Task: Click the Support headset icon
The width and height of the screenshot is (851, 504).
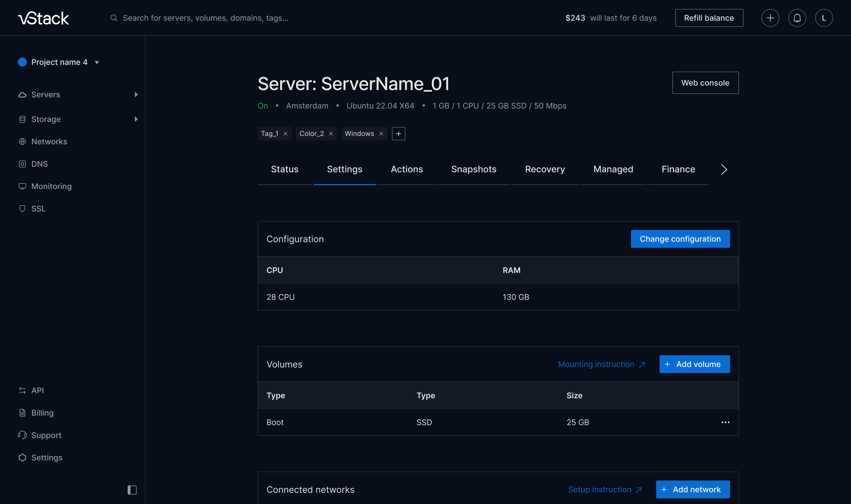Action: click(22, 435)
